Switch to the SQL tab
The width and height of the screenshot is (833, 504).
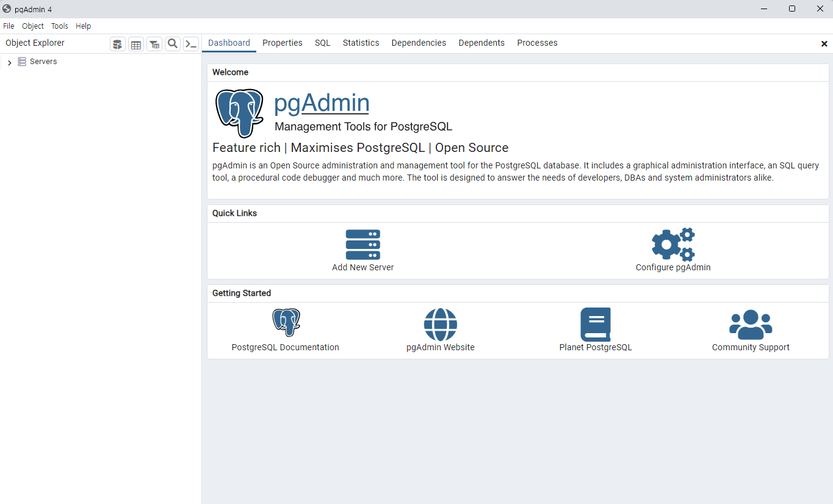coord(323,43)
